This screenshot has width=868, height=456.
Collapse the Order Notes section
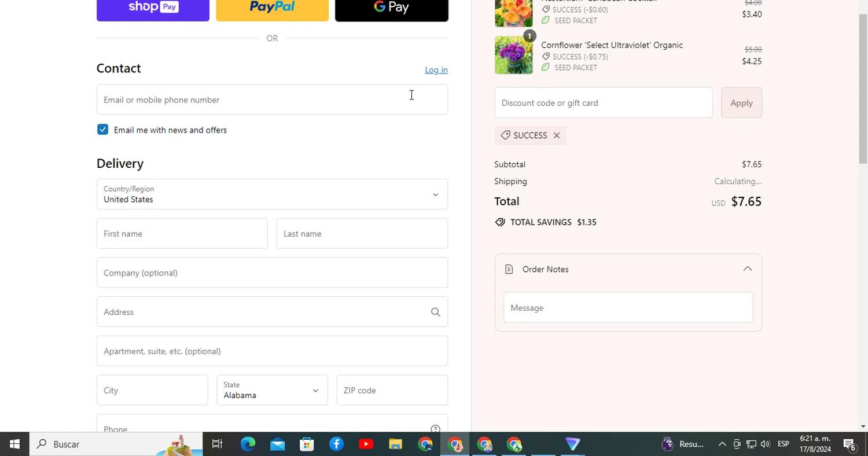[x=748, y=269]
